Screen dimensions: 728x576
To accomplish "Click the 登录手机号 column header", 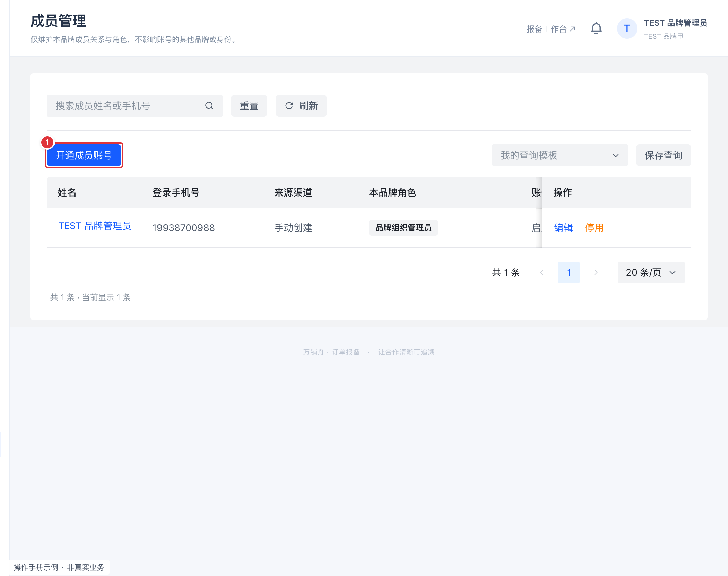I will coord(176,192).
